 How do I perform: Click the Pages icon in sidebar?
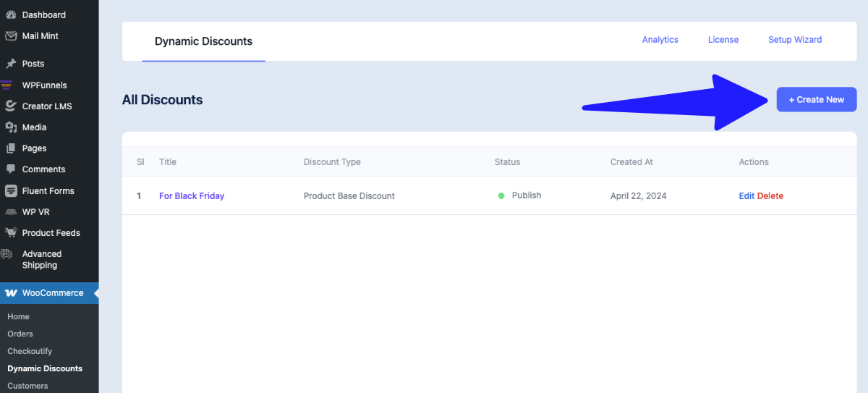11,148
